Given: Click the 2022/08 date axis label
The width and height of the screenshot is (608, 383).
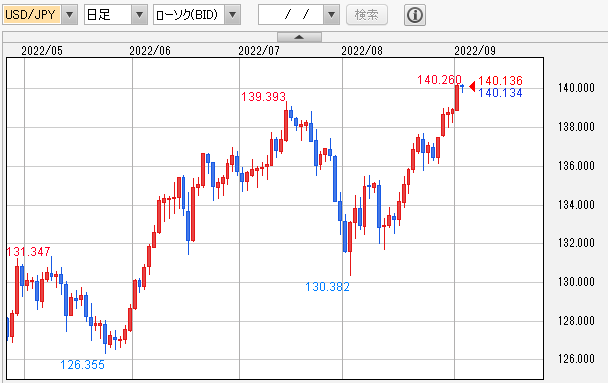Looking at the screenshot, I should coord(362,51).
